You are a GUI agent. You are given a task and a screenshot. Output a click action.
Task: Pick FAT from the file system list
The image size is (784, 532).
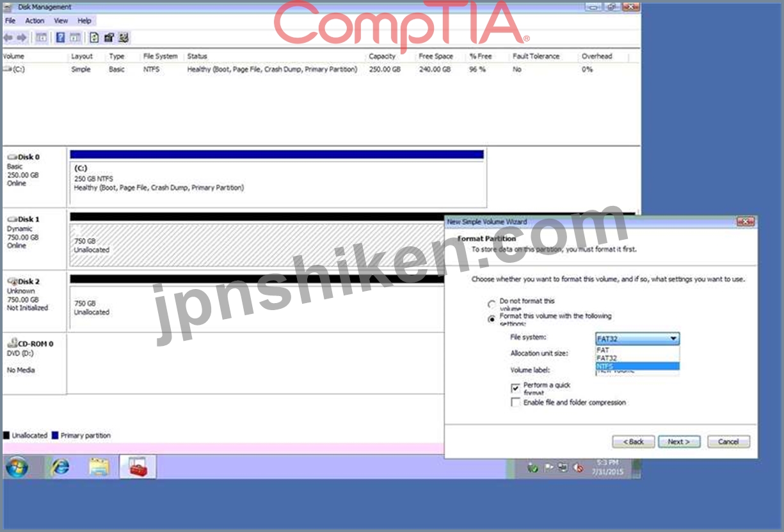[637, 350]
